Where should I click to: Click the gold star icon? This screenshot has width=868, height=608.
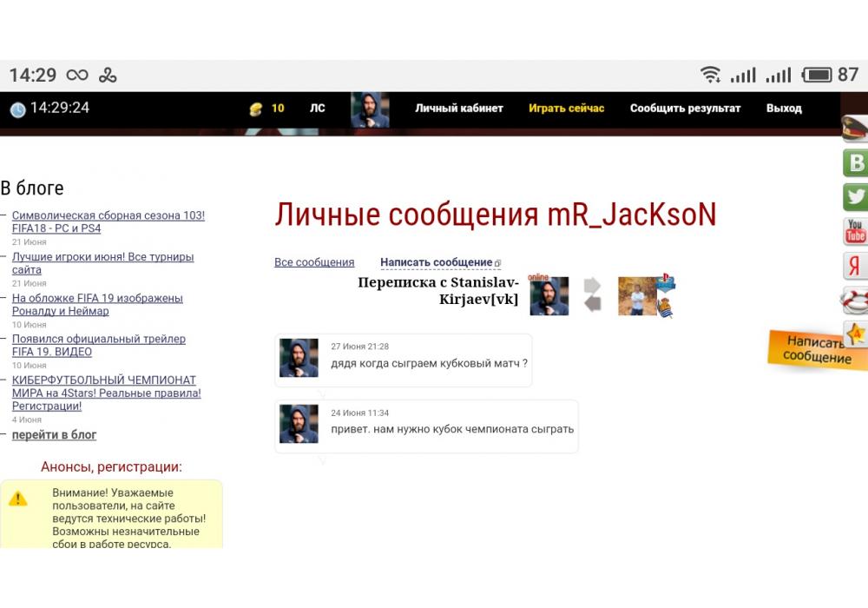click(856, 334)
